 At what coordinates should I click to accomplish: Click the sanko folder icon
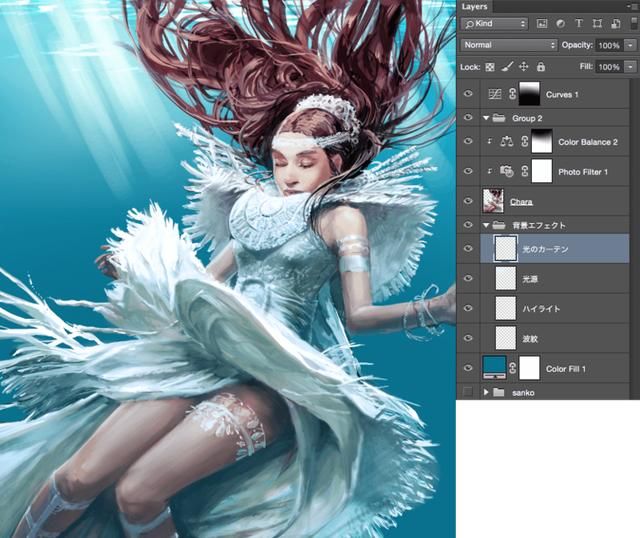[498, 392]
